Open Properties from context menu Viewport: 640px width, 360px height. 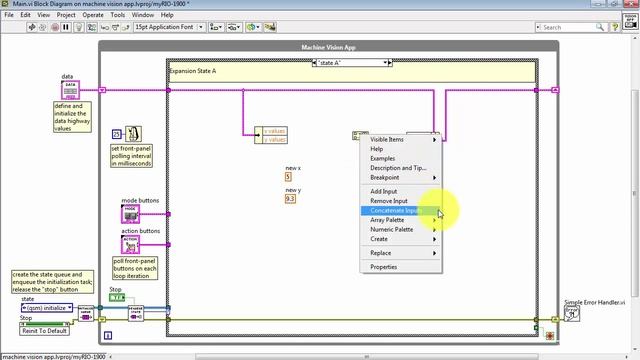(401, 267)
